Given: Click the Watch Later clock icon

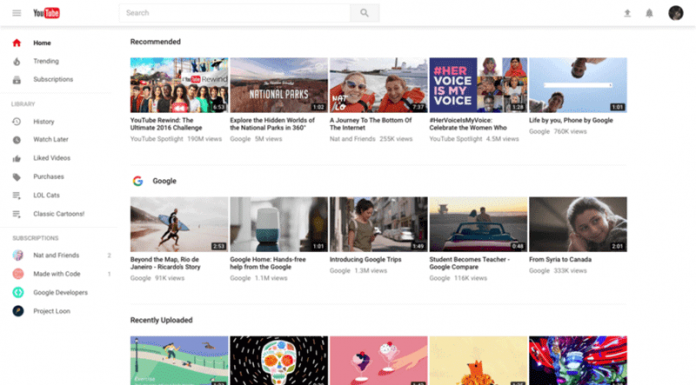Looking at the screenshot, I should [17, 140].
